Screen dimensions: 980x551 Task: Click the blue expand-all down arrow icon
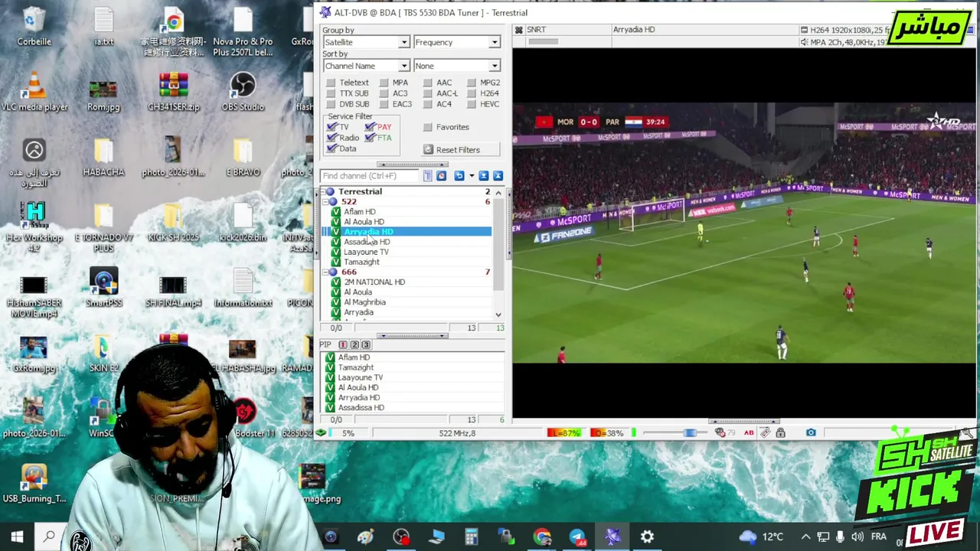point(484,176)
